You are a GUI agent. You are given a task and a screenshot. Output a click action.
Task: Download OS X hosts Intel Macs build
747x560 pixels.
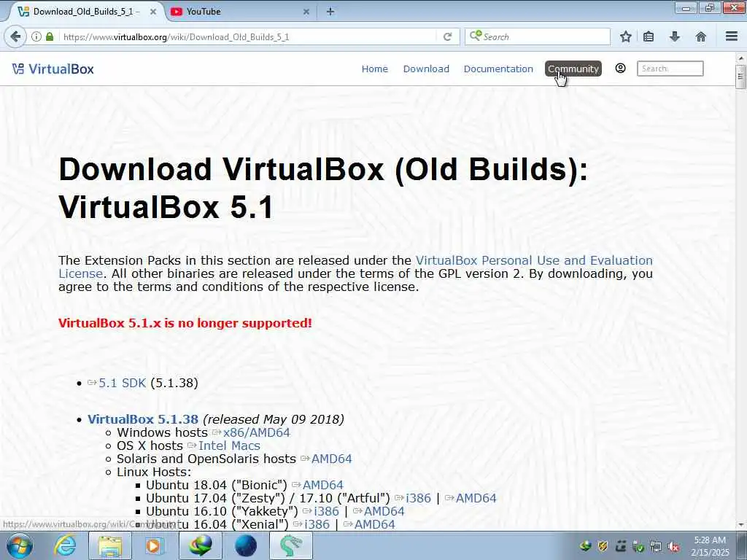pos(229,446)
